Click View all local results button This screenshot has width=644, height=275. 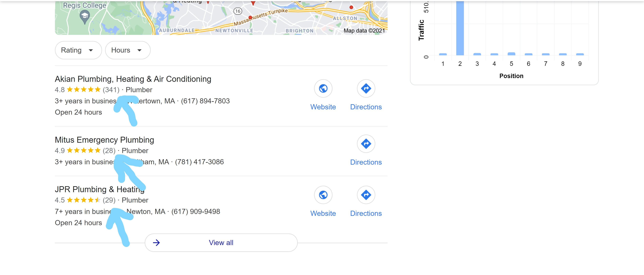[221, 243]
